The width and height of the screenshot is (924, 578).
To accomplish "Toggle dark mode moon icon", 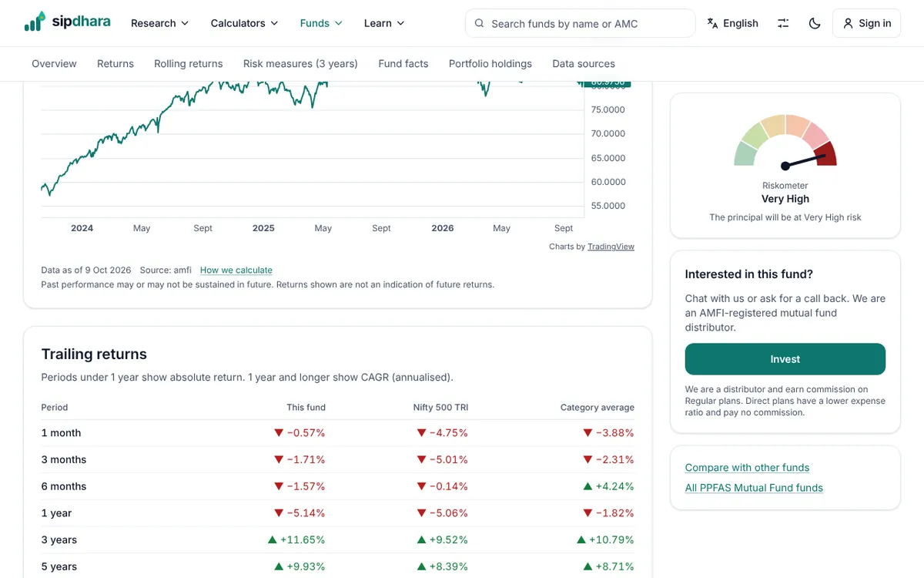I will pyautogui.click(x=815, y=23).
